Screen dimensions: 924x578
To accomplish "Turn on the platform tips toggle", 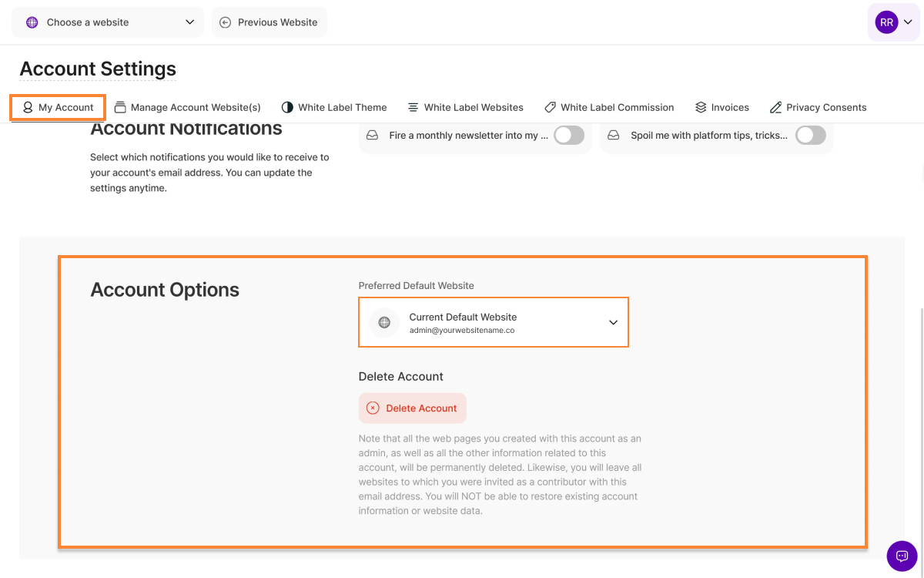I will click(x=810, y=136).
